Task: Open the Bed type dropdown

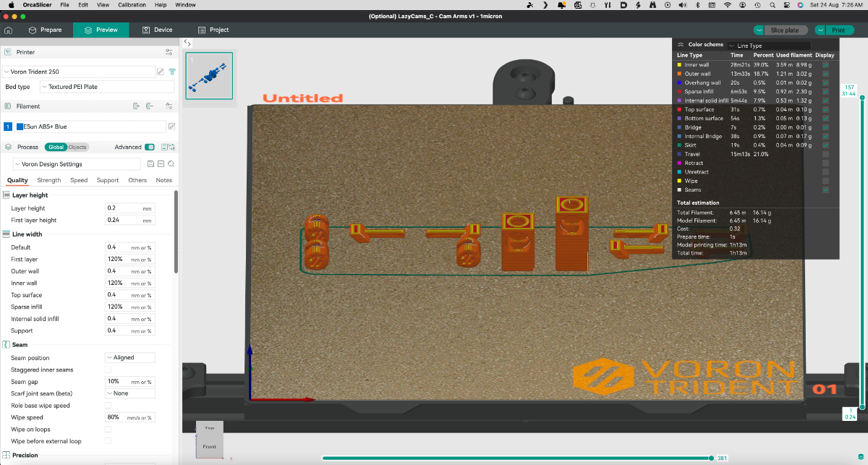Action: coord(107,87)
